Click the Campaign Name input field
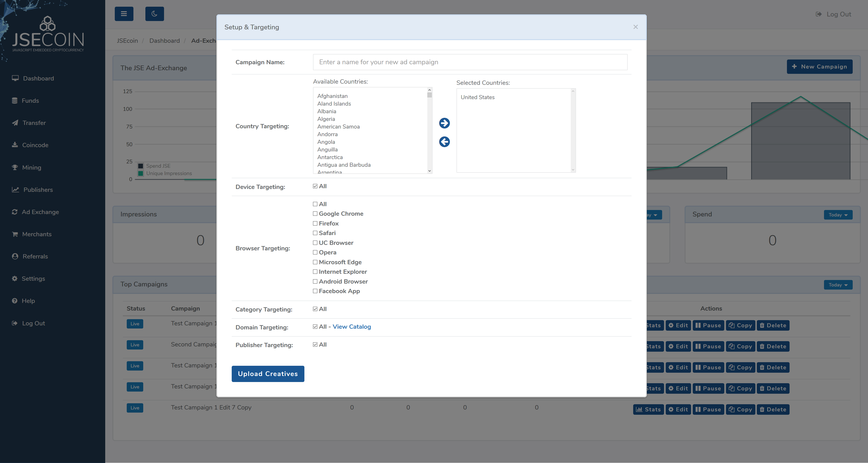 coord(470,62)
